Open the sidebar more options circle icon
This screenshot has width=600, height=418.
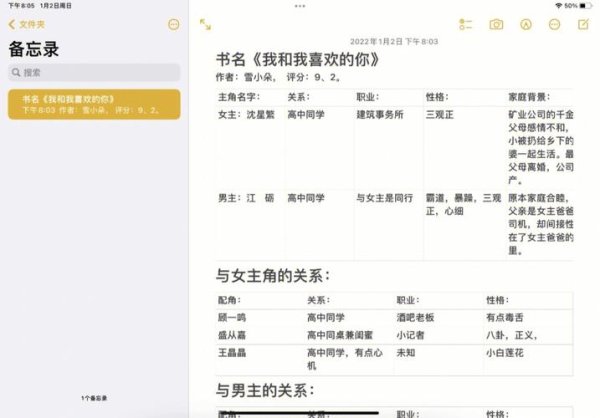tap(173, 24)
